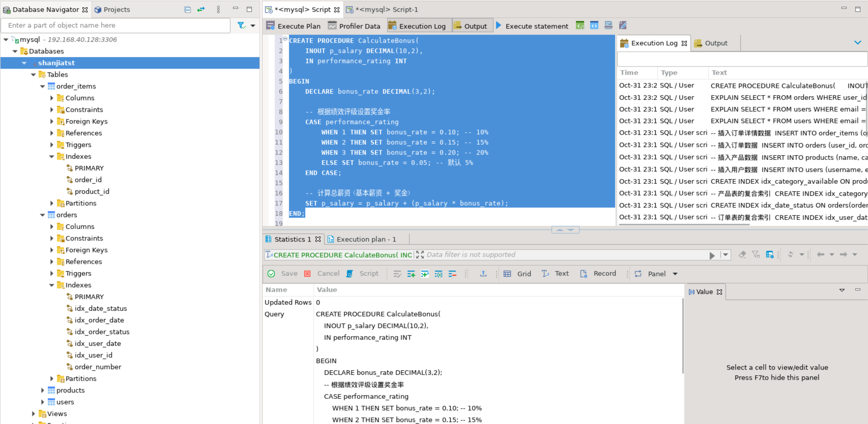Click the Record view button
Viewport: 868px width, 424px height.
coord(598,274)
